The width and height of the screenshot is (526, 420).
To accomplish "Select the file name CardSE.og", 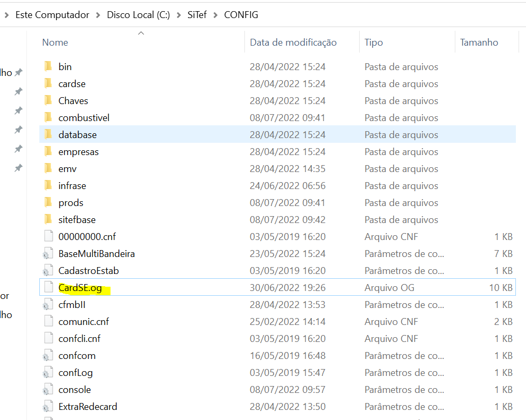I will click(80, 288).
